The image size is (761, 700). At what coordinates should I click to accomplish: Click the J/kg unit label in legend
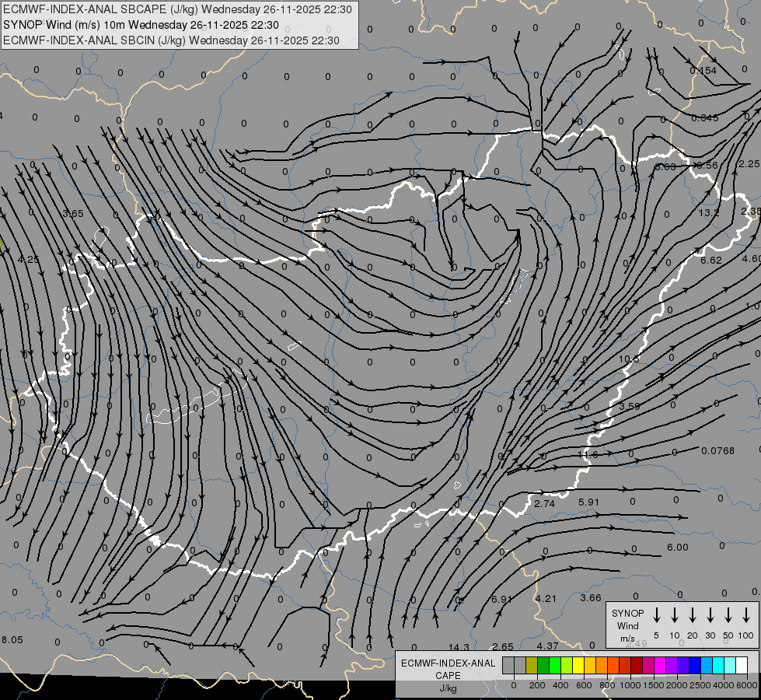click(x=448, y=688)
